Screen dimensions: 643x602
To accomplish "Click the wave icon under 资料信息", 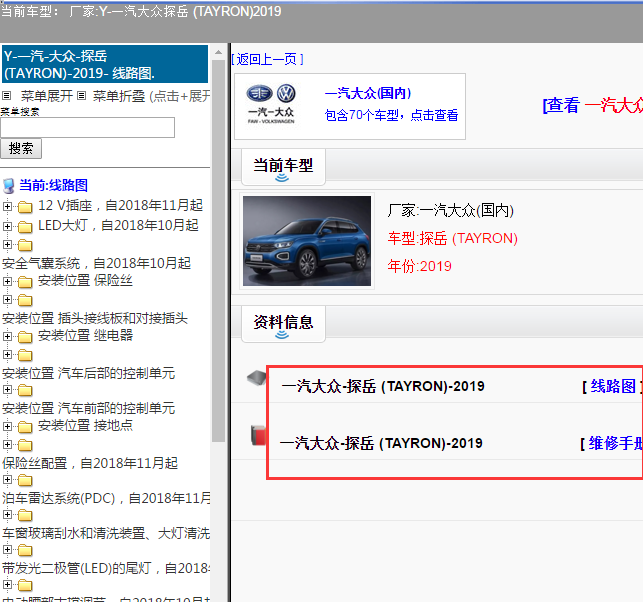I will (x=282, y=335).
